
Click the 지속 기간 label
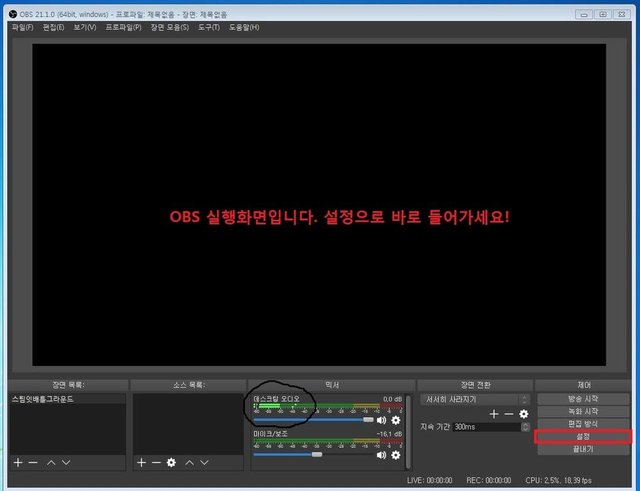[x=435, y=427]
